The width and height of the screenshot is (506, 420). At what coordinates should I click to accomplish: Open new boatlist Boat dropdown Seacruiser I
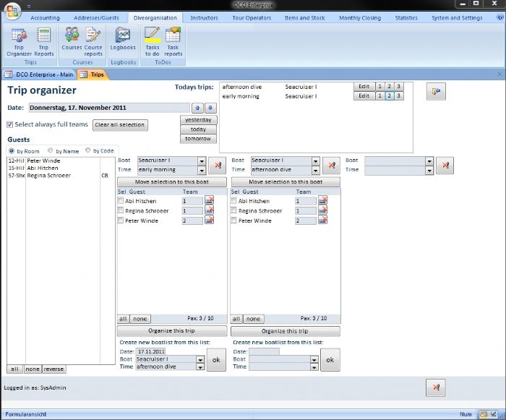pyautogui.click(x=200, y=359)
